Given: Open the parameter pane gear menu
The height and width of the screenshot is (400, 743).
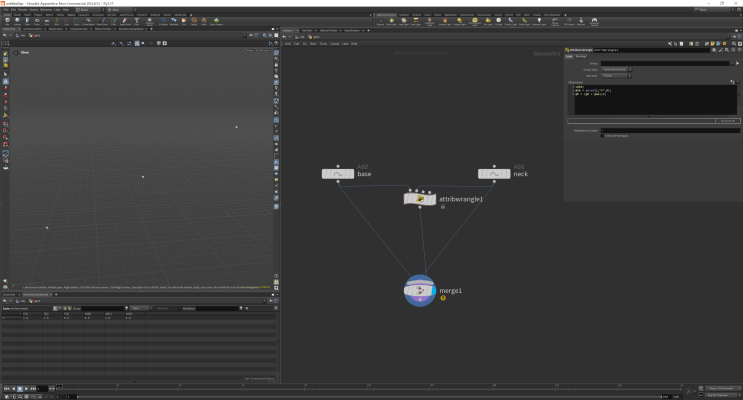Looking at the screenshot, I should (x=714, y=50).
